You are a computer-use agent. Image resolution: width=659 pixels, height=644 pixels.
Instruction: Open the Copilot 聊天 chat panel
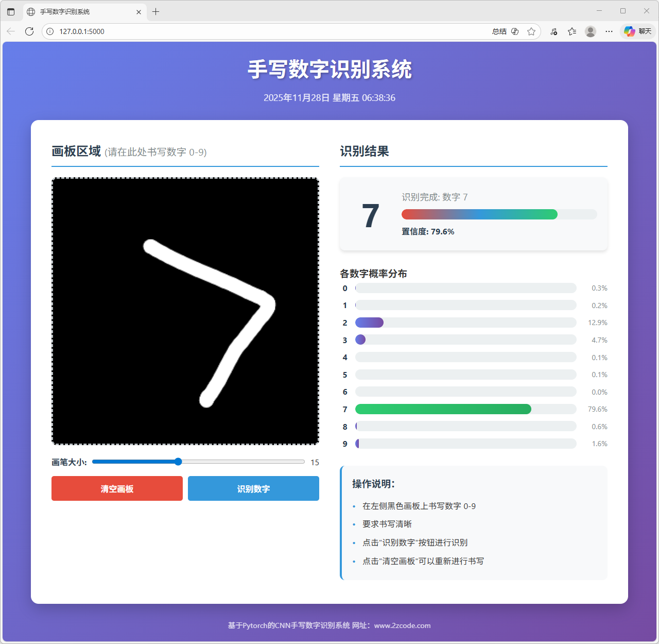pos(637,31)
